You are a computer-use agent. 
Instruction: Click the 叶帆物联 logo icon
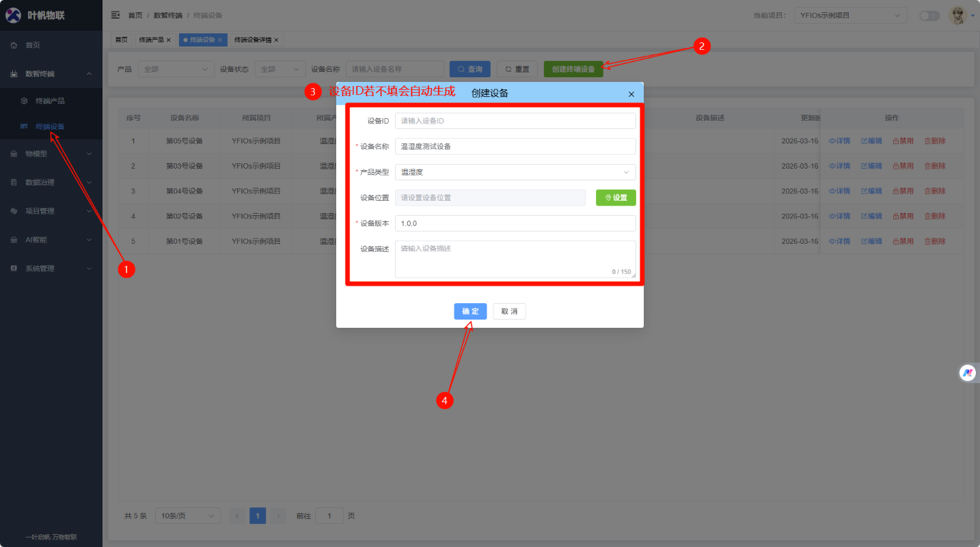13,15
